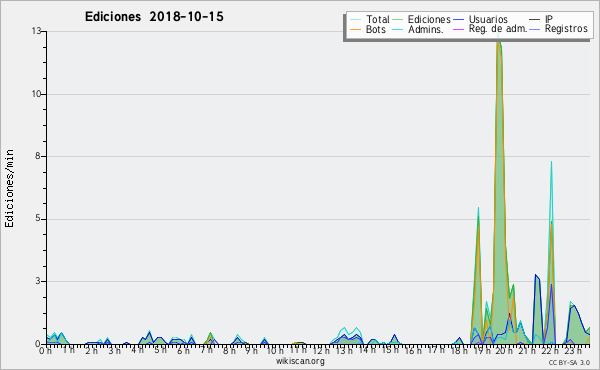Click the 'wikiscan.org' text below the chart
The image size is (600, 370).
click(x=300, y=361)
